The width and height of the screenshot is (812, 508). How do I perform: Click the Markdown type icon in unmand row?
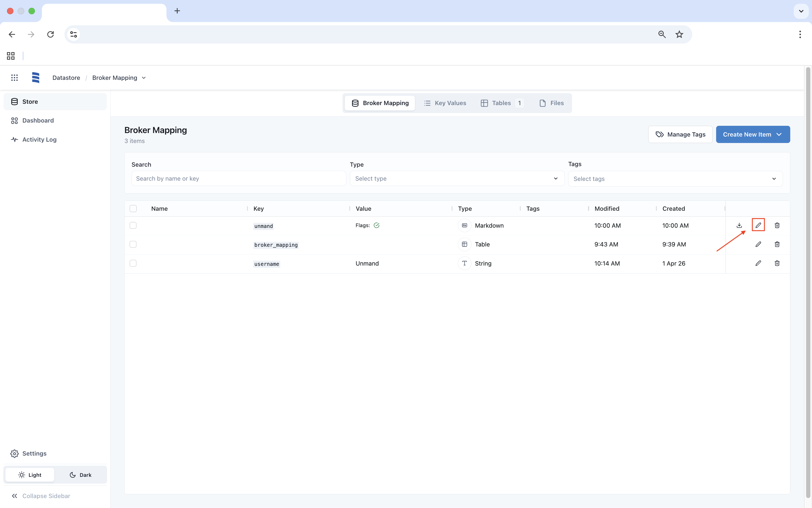click(x=464, y=226)
